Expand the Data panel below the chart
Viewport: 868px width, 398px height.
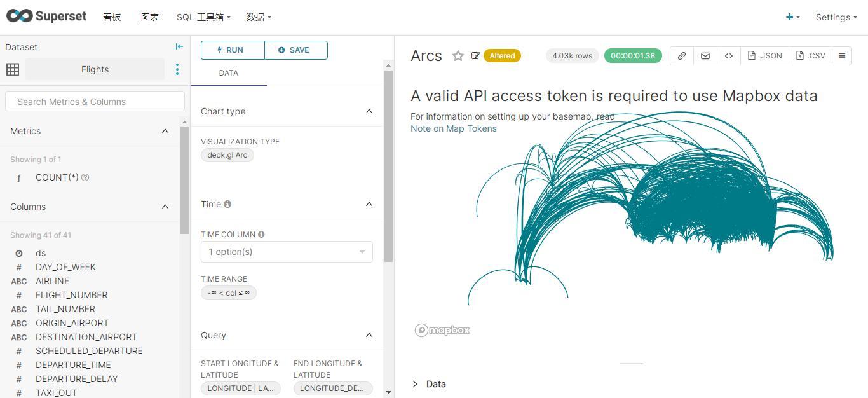(416, 384)
